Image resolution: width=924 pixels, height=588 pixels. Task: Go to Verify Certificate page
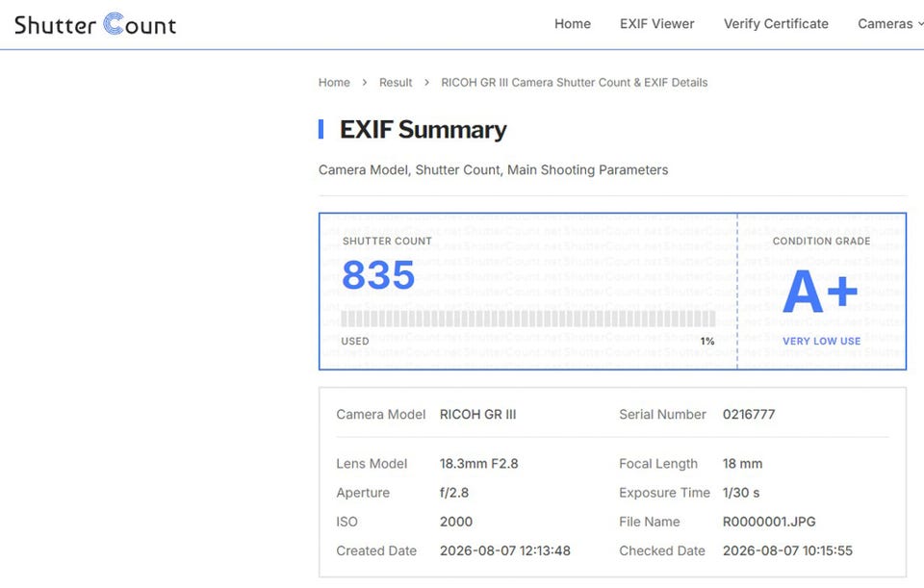pyautogui.click(x=776, y=23)
